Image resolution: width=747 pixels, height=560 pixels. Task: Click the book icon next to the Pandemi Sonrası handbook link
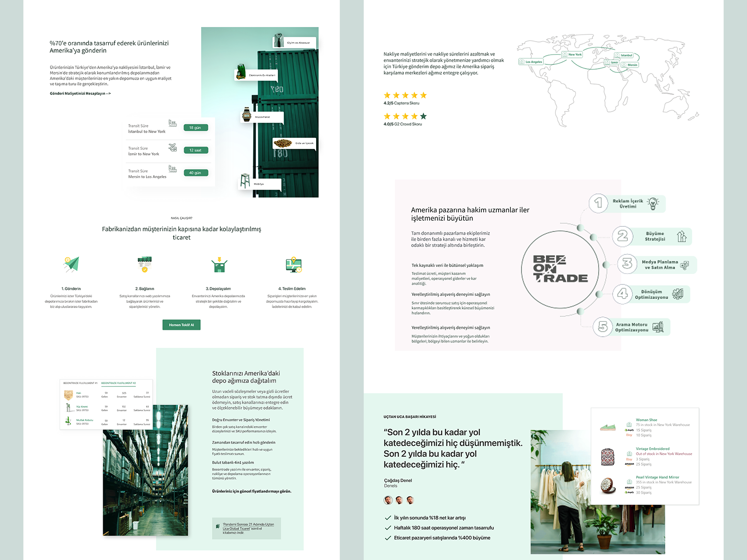[218, 526]
